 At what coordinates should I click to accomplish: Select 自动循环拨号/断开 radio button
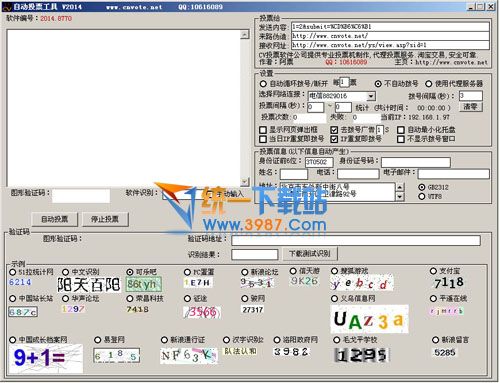point(263,83)
